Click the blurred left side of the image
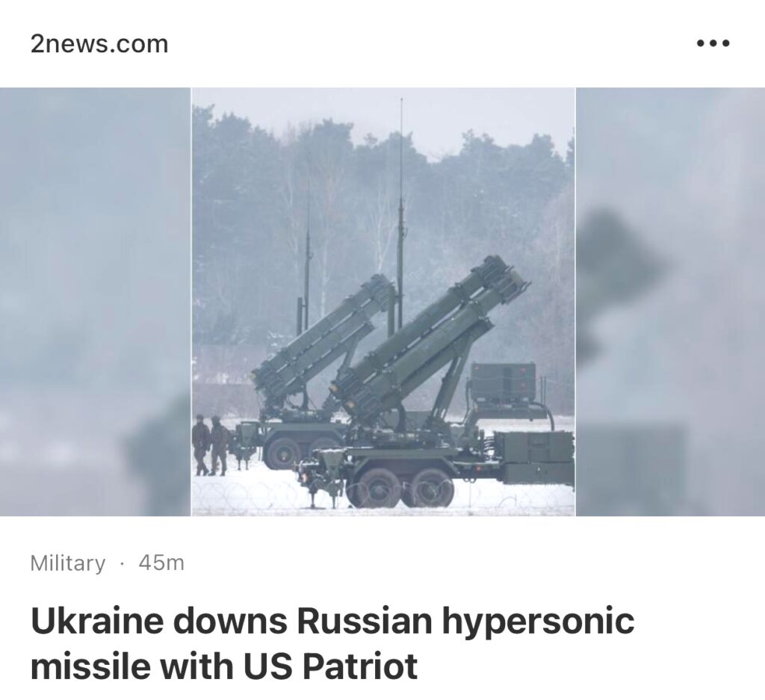Image resolution: width=765 pixels, height=700 pixels. click(95, 302)
